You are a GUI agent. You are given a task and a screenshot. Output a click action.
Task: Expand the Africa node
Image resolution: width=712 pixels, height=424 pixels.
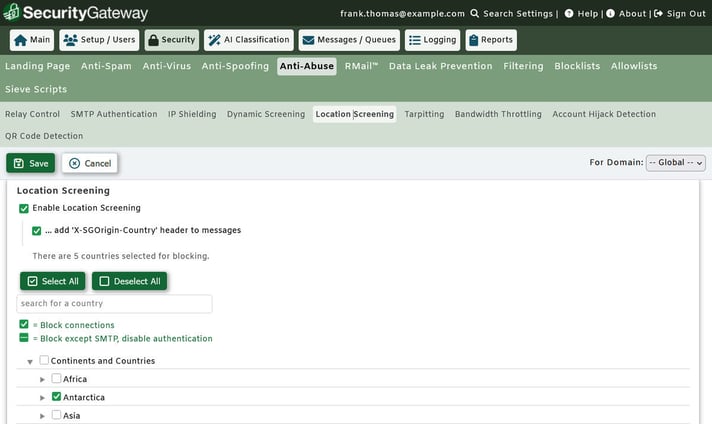[x=42, y=380]
